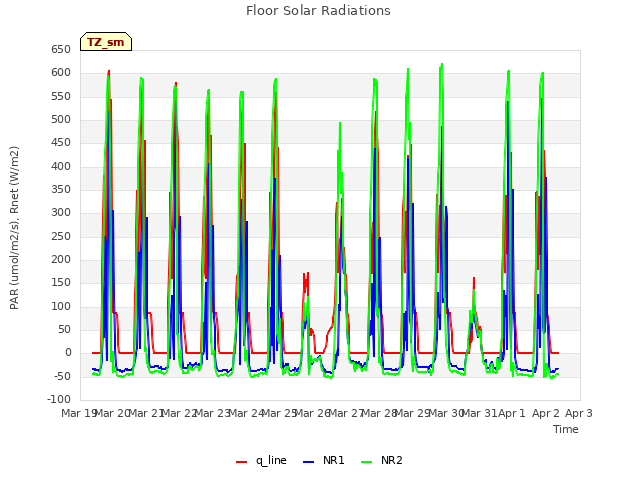Click the 500 y-axis tick label
This screenshot has height=480, width=640.
[61, 120]
